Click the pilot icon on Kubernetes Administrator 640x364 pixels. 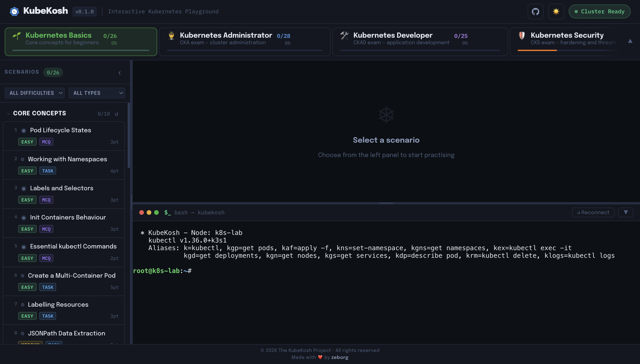click(171, 36)
